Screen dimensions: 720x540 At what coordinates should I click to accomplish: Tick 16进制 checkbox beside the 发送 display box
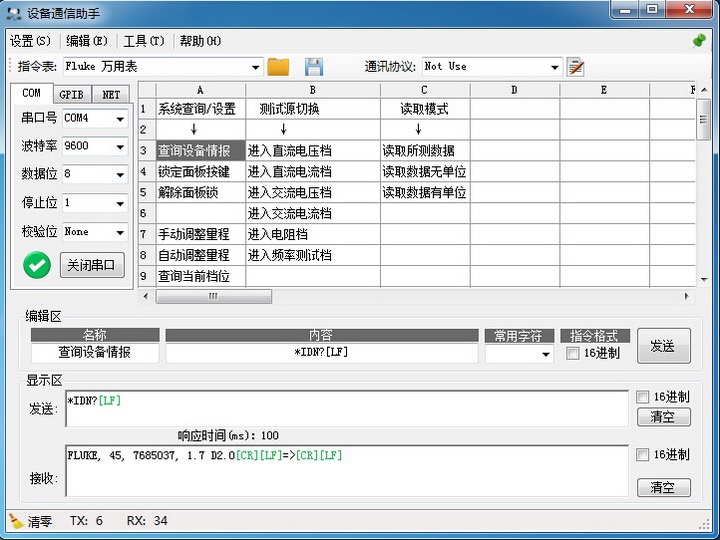642,397
